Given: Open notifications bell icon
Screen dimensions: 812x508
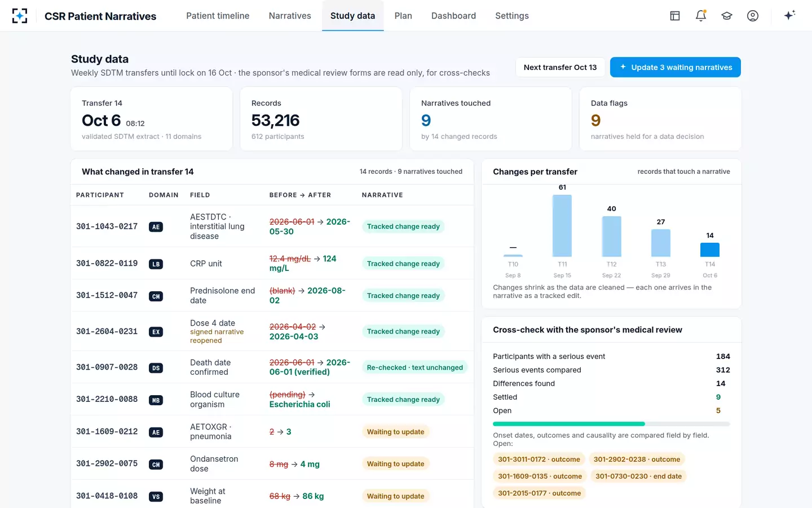Looking at the screenshot, I should click(701, 16).
